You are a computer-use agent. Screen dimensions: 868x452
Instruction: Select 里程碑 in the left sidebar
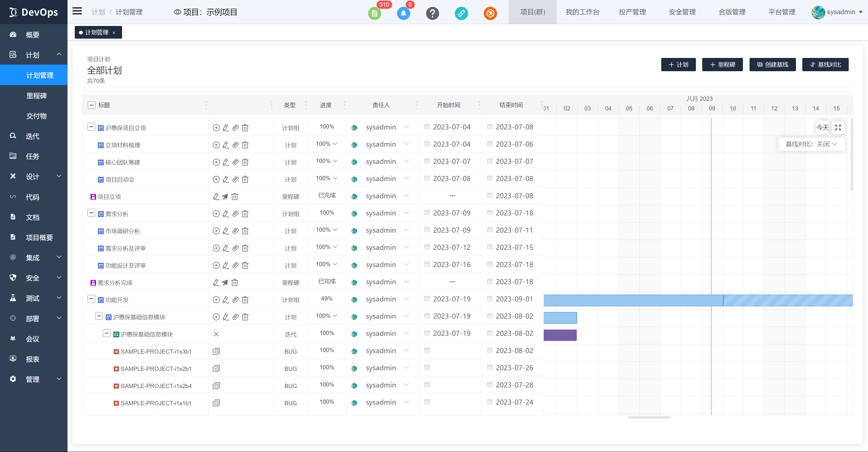(x=36, y=96)
